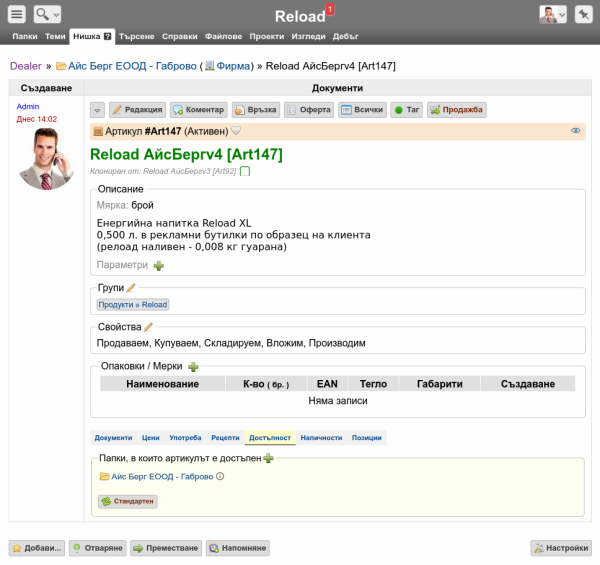Click the pin icon in top right
The image size is (600, 565).
584,15
